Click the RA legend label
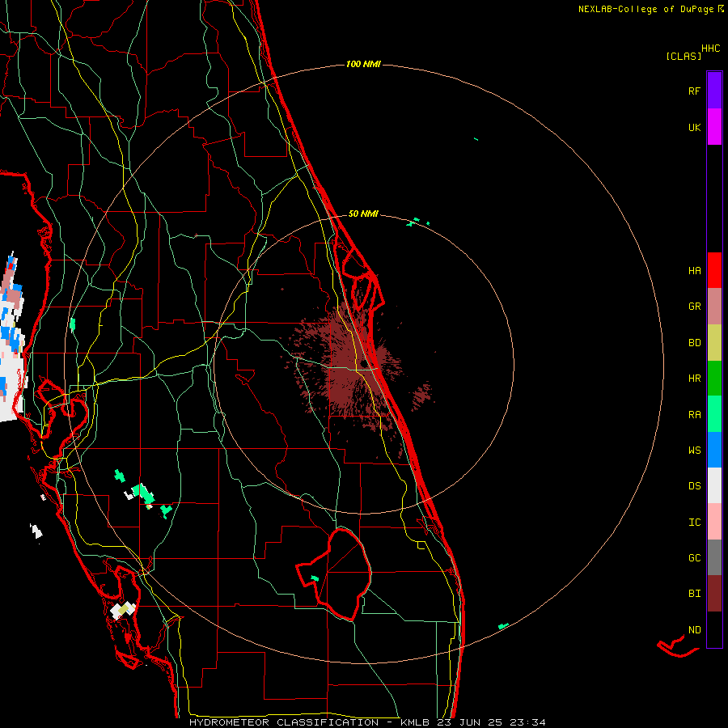This screenshot has height=728, width=728. coord(694,415)
